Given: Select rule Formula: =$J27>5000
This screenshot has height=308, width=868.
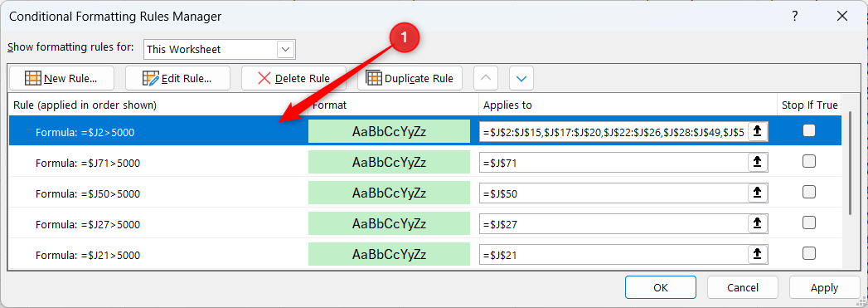Looking at the screenshot, I should pyautogui.click(x=88, y=225).
